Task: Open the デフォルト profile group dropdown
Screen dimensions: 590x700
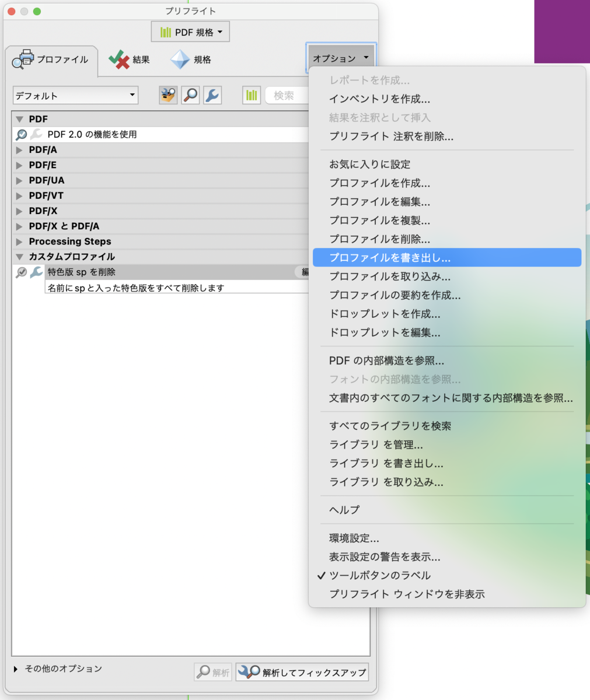Action: [x=75, y=95]
